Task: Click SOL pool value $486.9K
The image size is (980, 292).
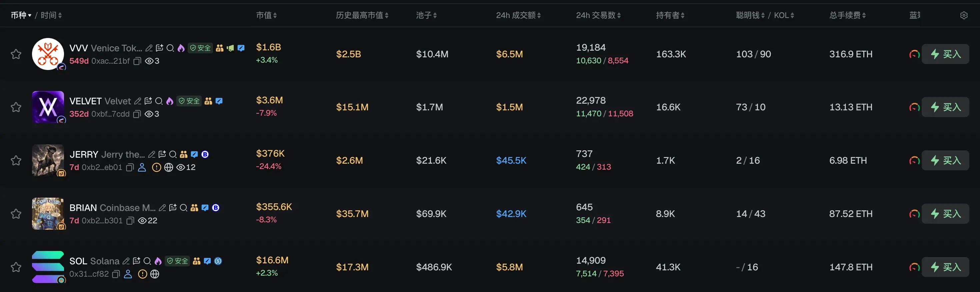Action: [434, 267]
